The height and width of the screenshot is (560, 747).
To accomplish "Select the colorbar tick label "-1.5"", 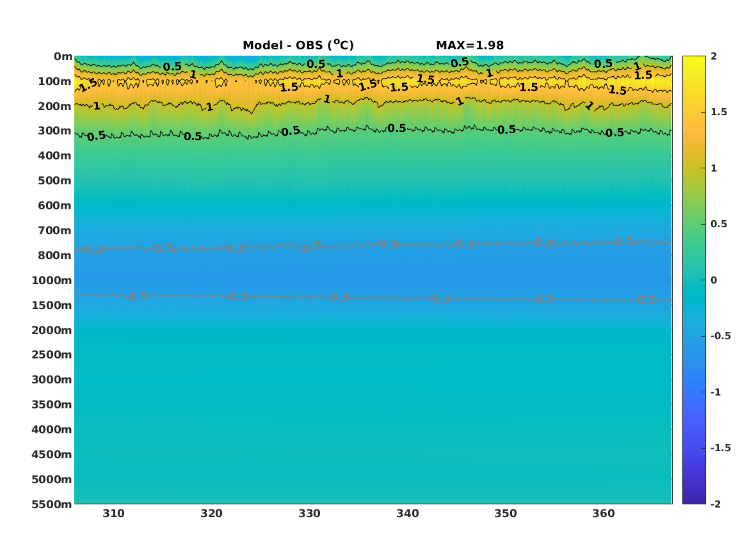I will coord(720,447).
